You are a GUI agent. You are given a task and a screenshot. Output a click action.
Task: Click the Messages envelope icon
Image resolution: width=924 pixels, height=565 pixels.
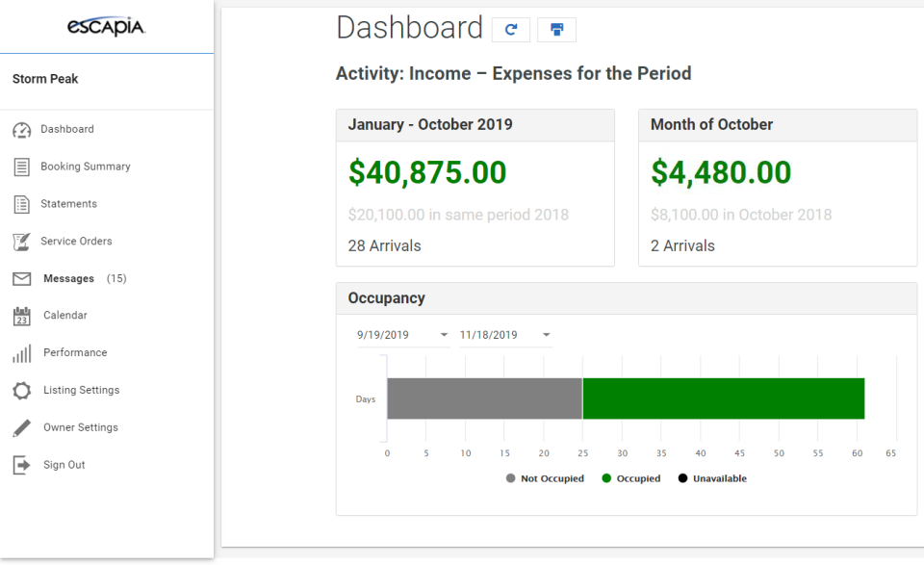coord(21,279)
